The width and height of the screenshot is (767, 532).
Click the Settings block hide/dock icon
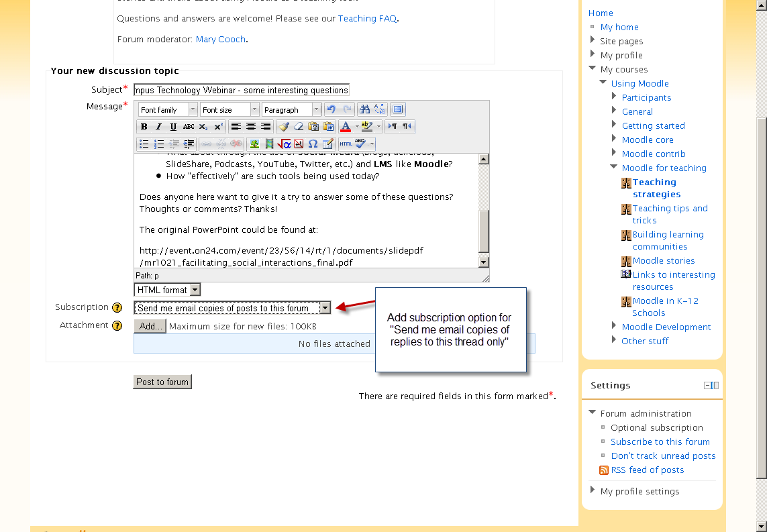click(711, 385)
